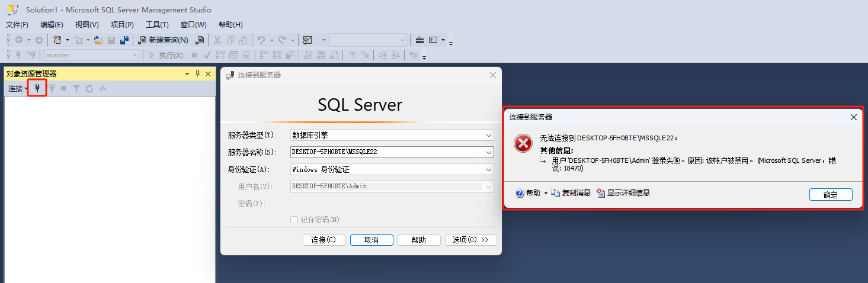
Task: Toggle the 记住密码(M) checkbox
Action: pyautogui.click(x=294, y=220)
